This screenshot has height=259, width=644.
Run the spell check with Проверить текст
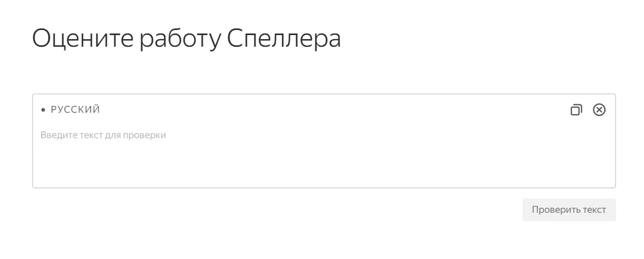pyautogui.click(x=569, y=210)
